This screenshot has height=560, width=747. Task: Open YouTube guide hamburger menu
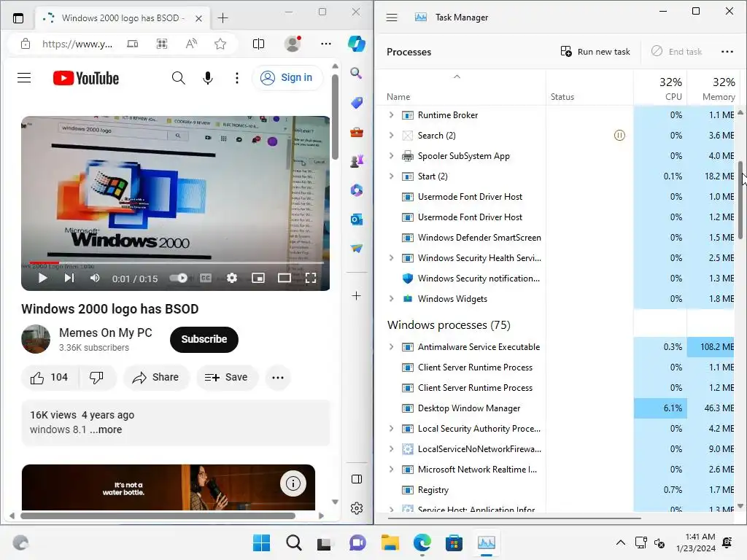(x=24, y=77)
